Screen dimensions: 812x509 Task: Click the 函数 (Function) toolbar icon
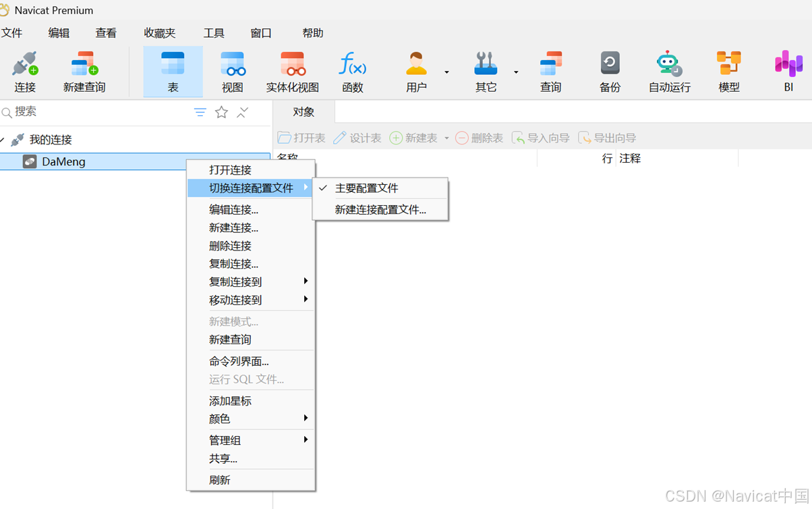pyautogui.click(x=352, y=72)
